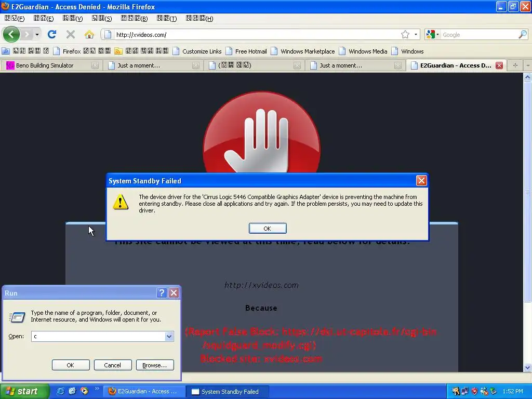Image resolution: width=532 pixels, height=399 pixels.
Task: Open the History (S) menu
Action: coord(102,18)
